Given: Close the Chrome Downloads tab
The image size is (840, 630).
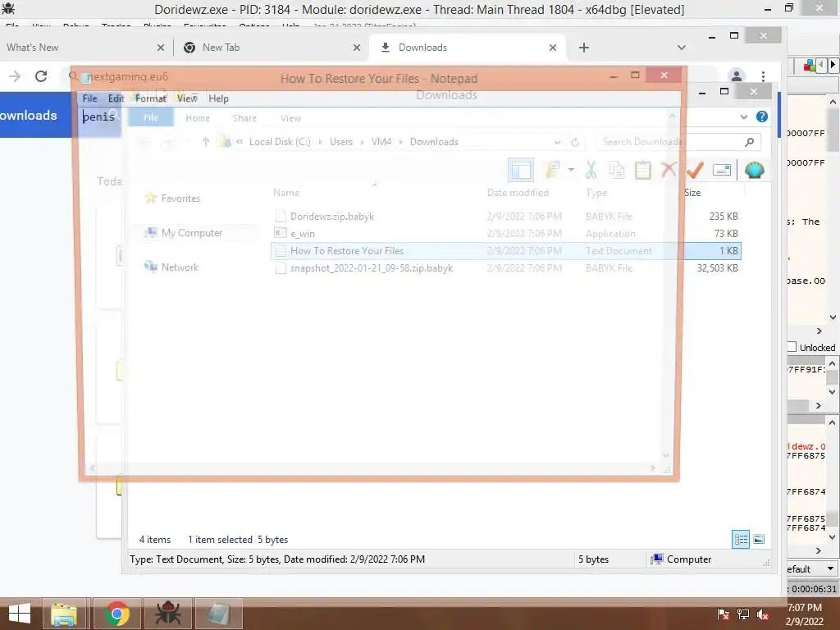Looking at the screenshot, I should pyautogui.click(x=553, y=48).
